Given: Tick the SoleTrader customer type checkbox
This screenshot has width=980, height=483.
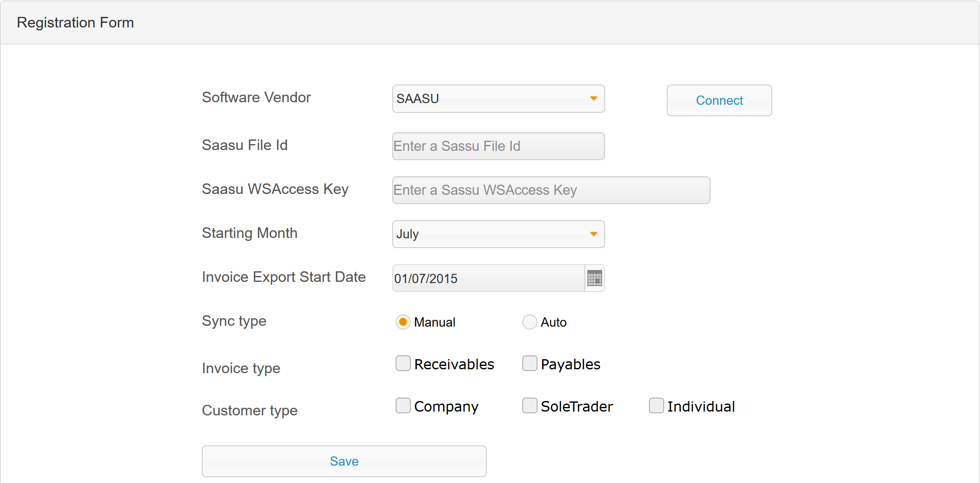Looking at the screenshot, I should [x=529, y=406].
